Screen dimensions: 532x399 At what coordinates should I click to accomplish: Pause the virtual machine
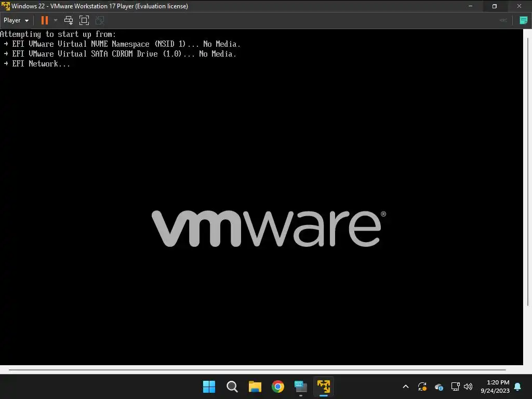[x=45, y=20]
